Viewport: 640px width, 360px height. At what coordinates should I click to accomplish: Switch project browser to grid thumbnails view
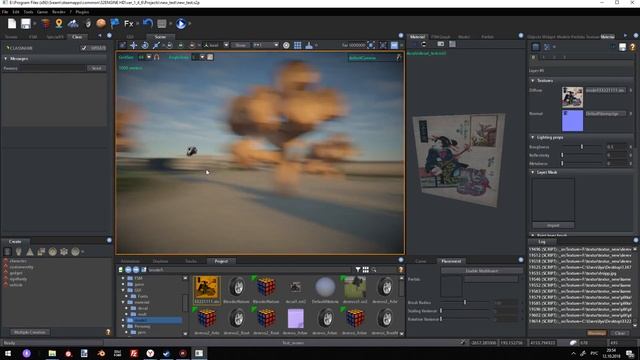[366, 270]
